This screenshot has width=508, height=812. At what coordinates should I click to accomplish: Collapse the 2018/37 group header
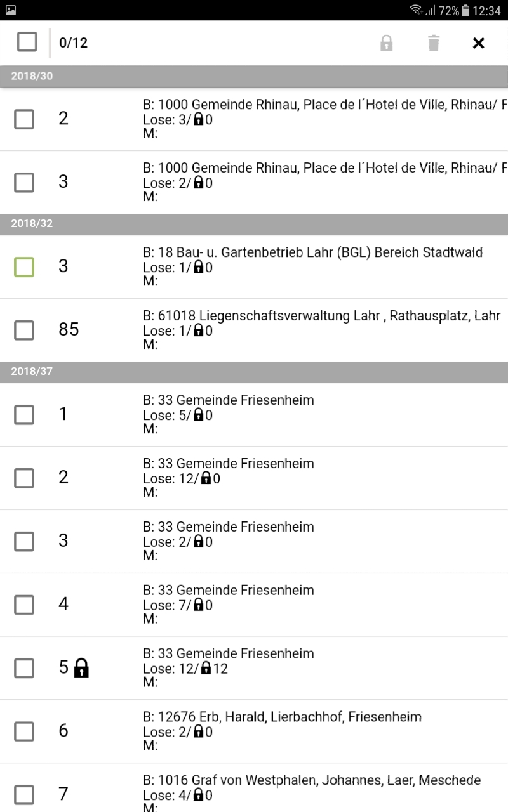(254, 372)
